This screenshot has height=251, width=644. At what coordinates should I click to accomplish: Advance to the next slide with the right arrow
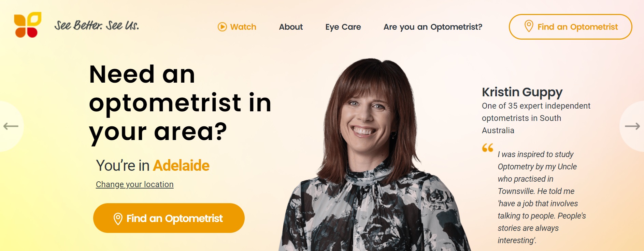click(x=632, y=126)
